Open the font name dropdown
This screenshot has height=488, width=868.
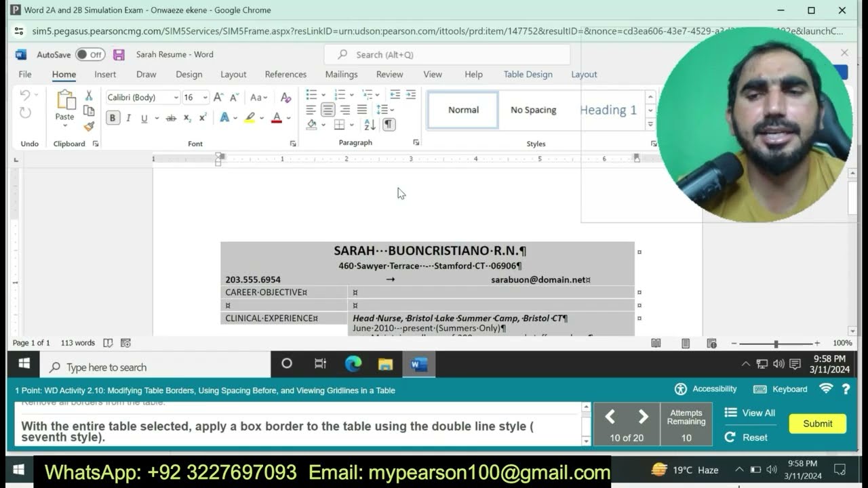tap(176, 98)
